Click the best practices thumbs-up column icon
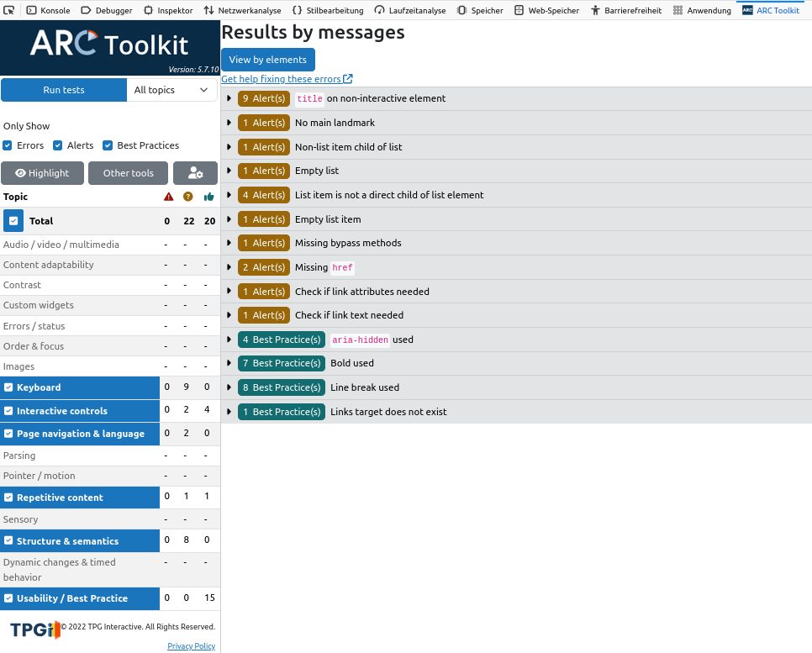This screenshot has width=812, height=653. pos(208,197)
